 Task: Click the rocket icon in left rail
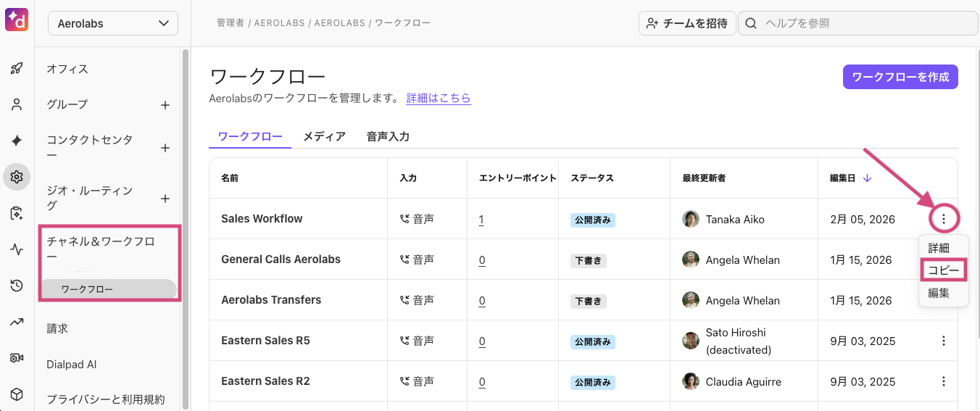pyautogui.click(x=17, y=69)
